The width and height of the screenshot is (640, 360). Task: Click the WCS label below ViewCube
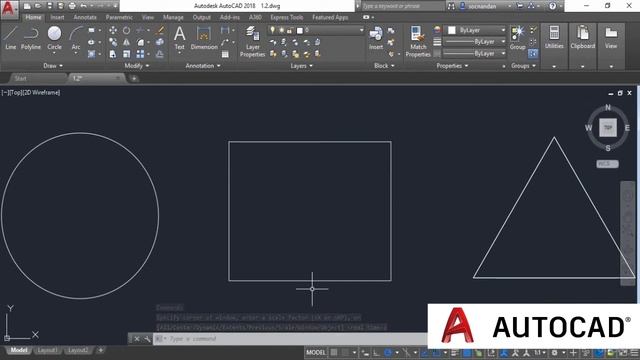(x=607, y=164)
